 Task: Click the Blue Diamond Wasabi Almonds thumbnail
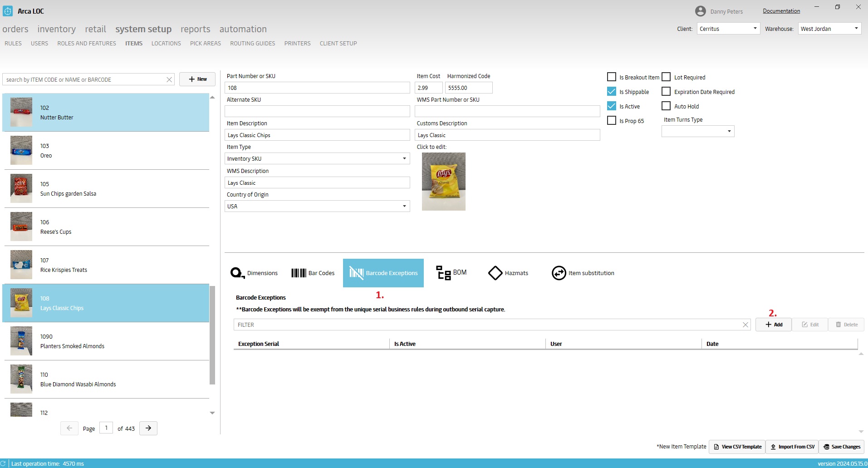[21, 379]
